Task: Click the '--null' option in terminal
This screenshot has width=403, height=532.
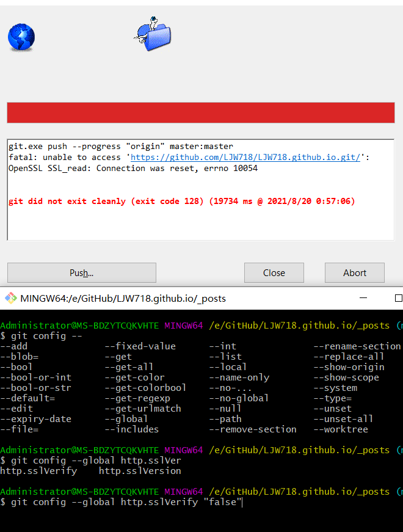Action: click(225, 409)
